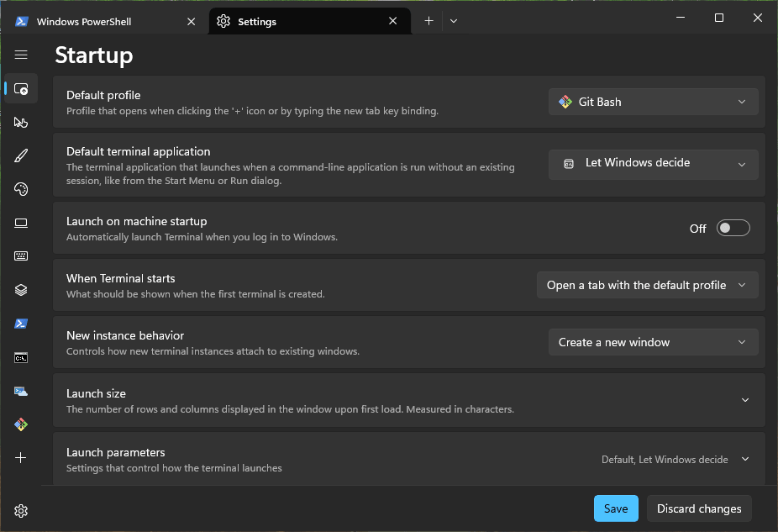778x532 pixels.
Task: Open the profile Defaults layers icon
Action: tap(21, 290)
